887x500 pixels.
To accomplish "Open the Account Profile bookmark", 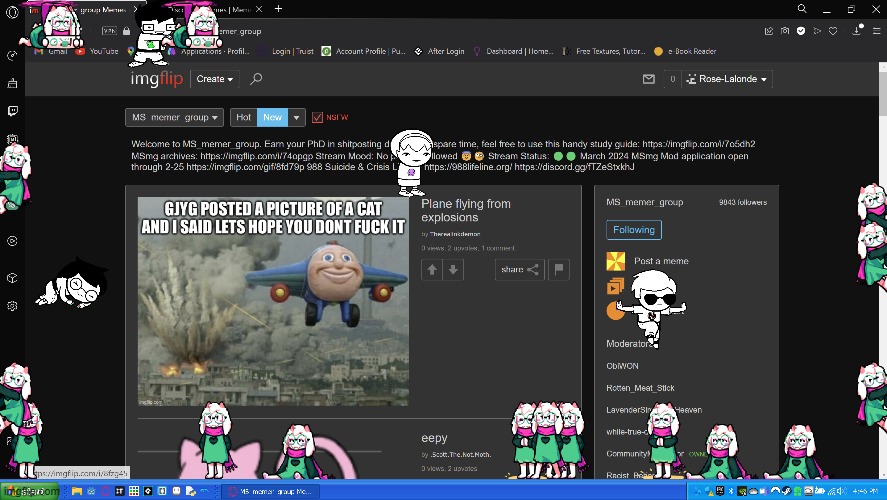I will (x=363, y=51).
